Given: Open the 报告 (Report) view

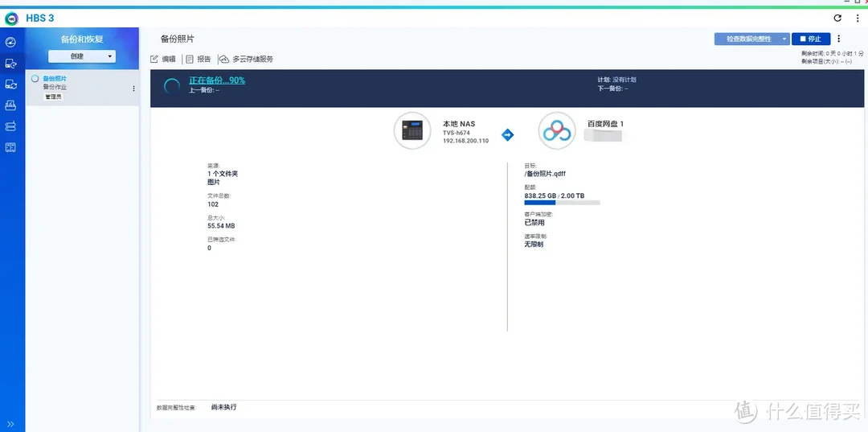Looking at the screenshot, I should coord(199,59).
